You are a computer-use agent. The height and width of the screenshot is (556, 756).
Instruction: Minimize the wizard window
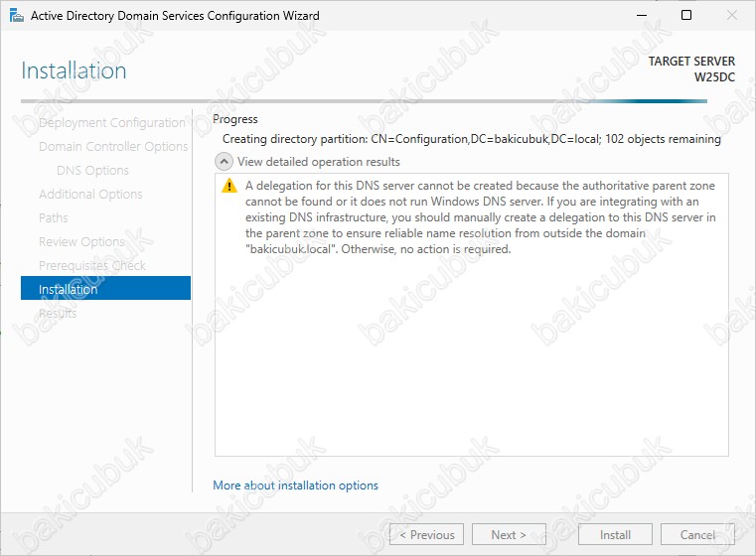click(x=642, y=16)
